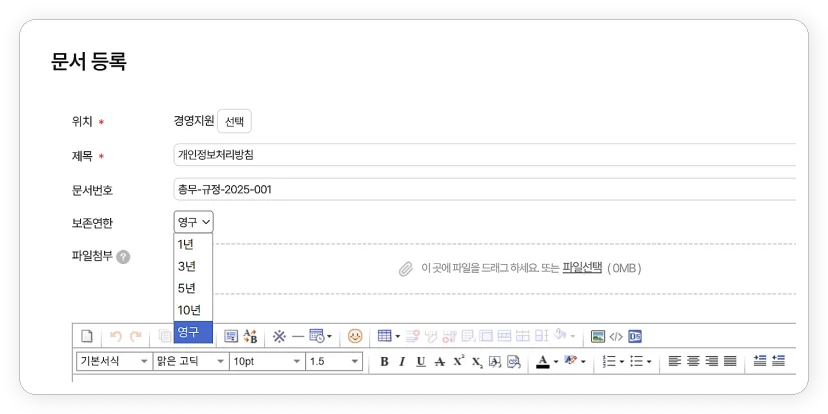Click the blue Ds icon
This screenshot has height=414, width=828.
pyautogui.click(x=635, y=336)
